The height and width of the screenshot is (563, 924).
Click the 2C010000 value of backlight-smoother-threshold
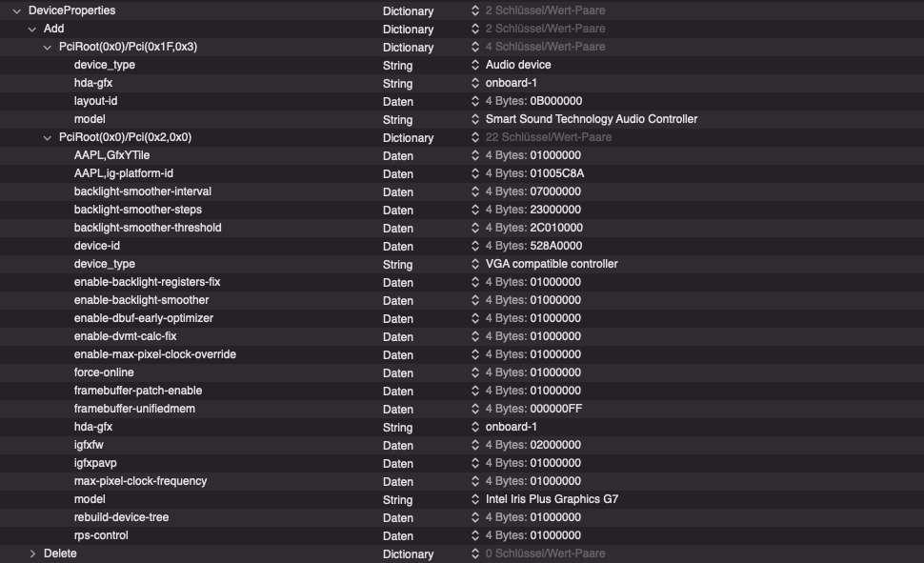point(556,228)
